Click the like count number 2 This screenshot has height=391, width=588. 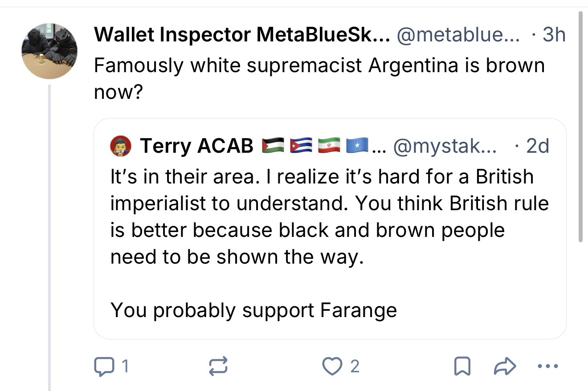354,367
